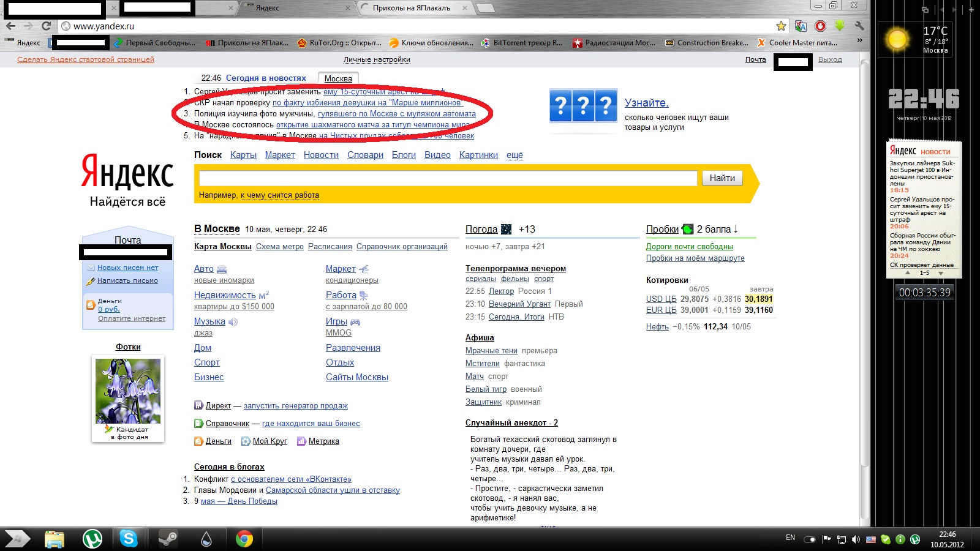The image size is (980, 551).
Task: Open the Windows Start button
Action: pos(17,539)
